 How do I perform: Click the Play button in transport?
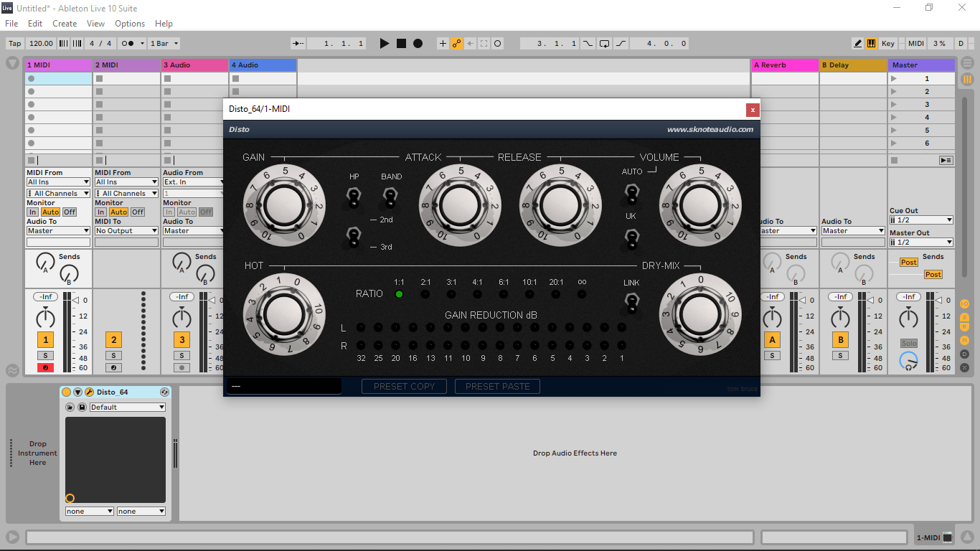[x=384, y=44]
